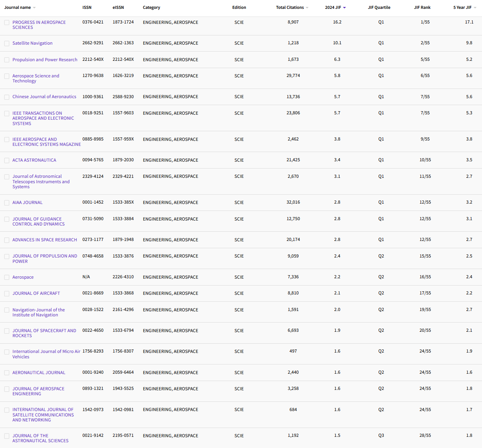Open Navigation-Journal of the Institute of Navigation
The image size is (482, 448).
click(39, 312)
